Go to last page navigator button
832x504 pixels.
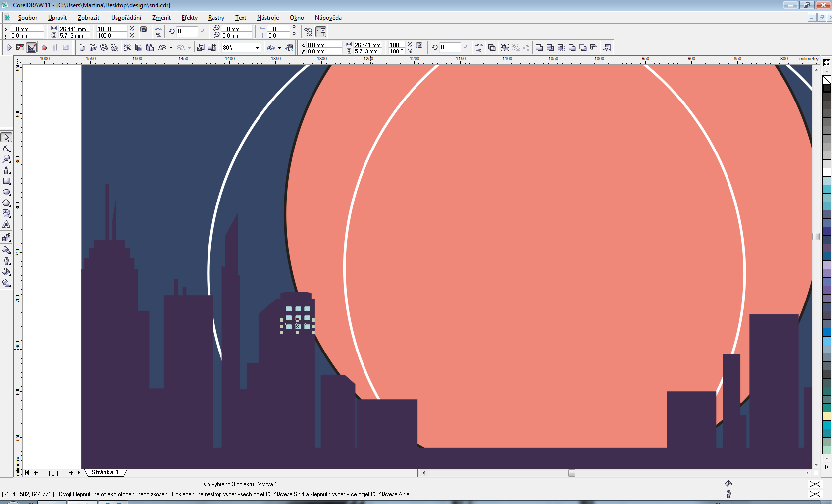click(x=79, y=473)
